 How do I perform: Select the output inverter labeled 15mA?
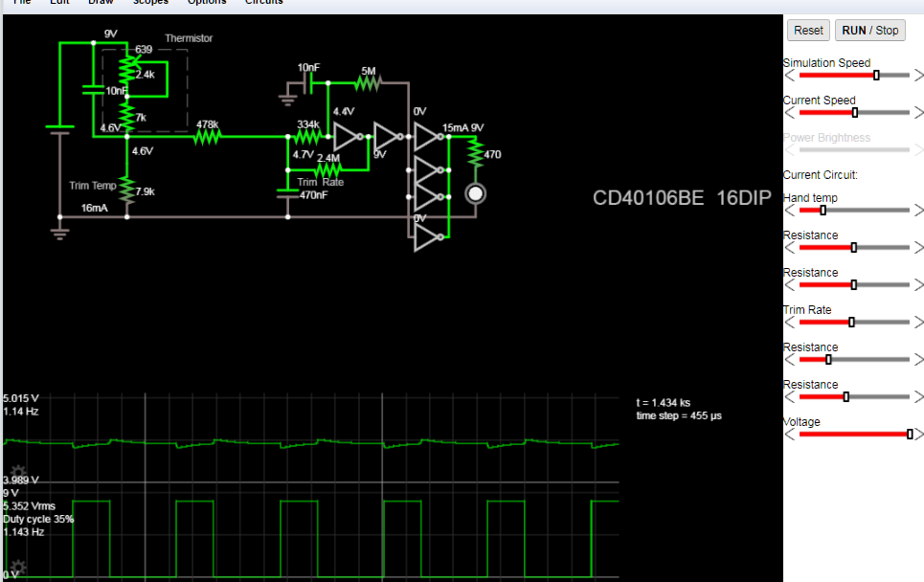(x=429, y=137)
